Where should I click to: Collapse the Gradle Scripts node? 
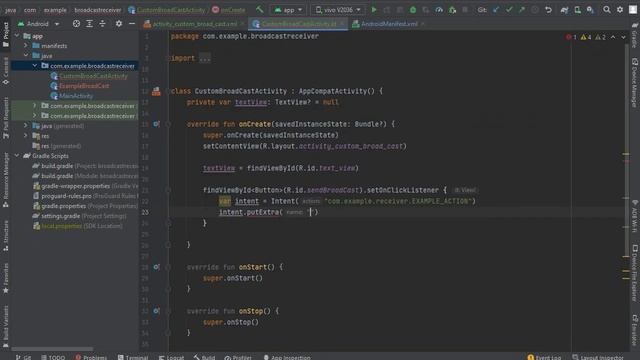[x=17, y=156]
